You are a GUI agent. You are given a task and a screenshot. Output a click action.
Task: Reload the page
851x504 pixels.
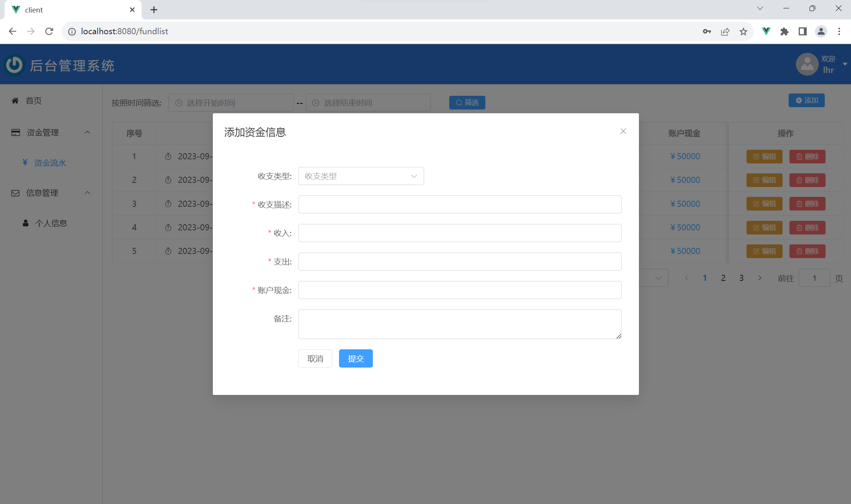(x=49, y=32)
